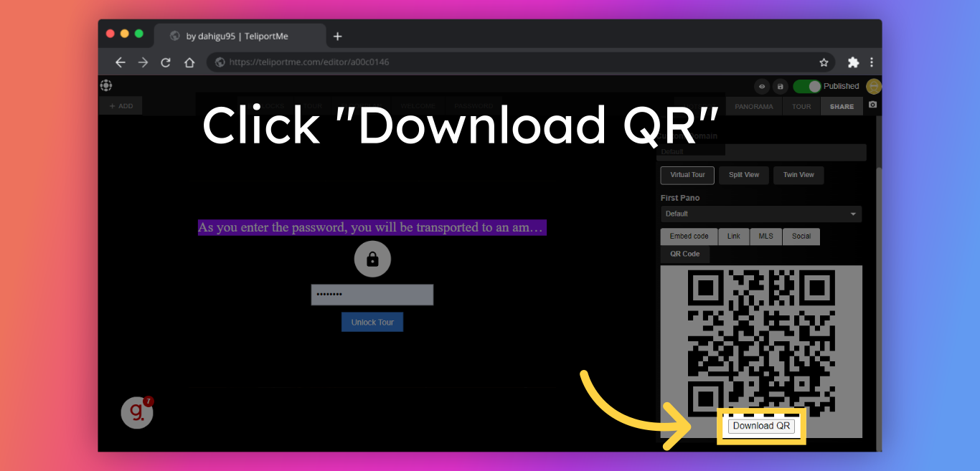
Task: Switch to the Embed code tab
Action: point(689,237)
